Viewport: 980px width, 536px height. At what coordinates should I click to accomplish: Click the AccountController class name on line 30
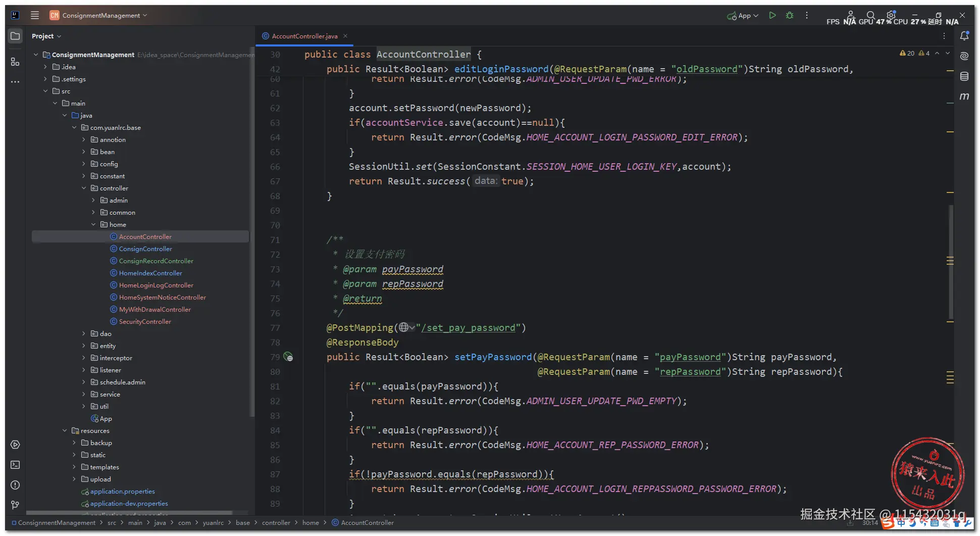click(424, 55)
